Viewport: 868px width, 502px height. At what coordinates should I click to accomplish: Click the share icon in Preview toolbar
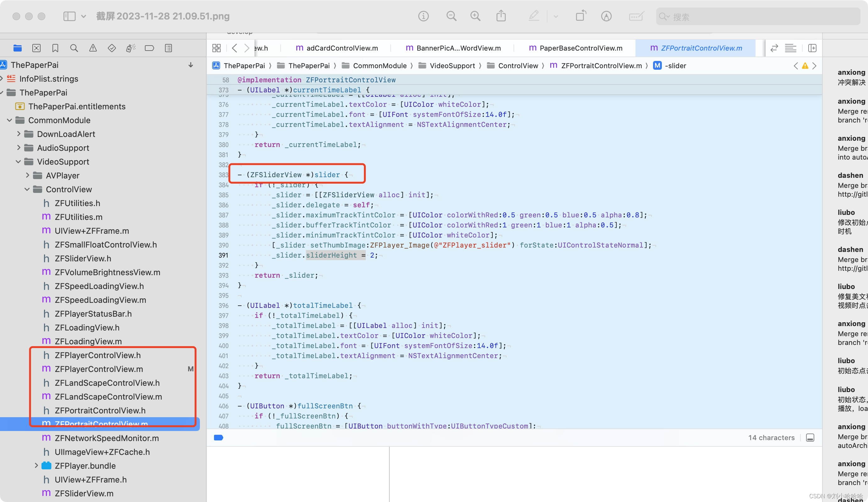501,16
